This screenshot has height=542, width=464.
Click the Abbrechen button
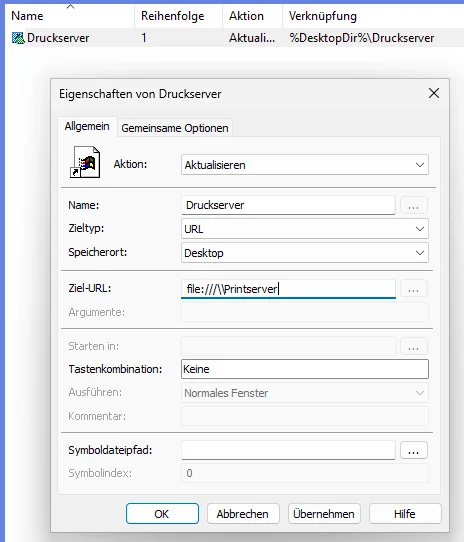click(243, 514)
